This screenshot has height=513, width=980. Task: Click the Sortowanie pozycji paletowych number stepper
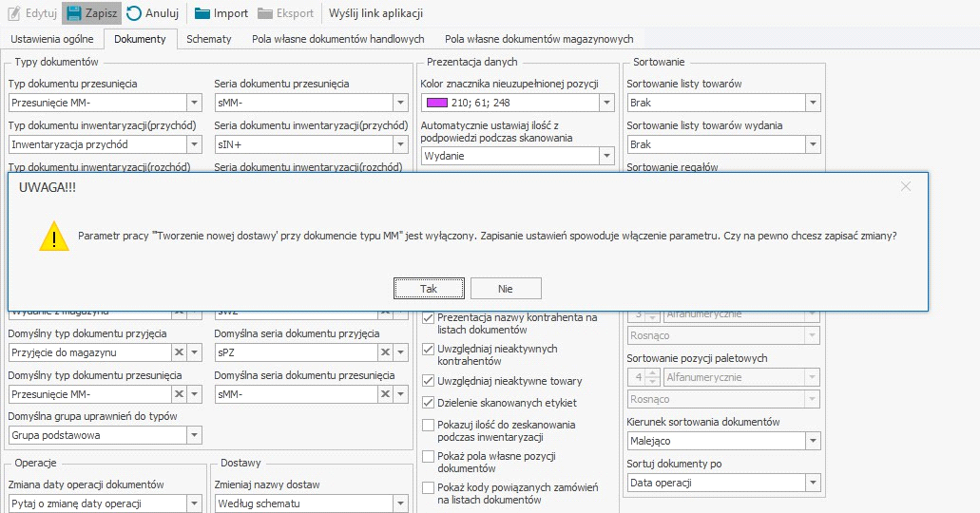pyautogui.click(x=652, y=377)
